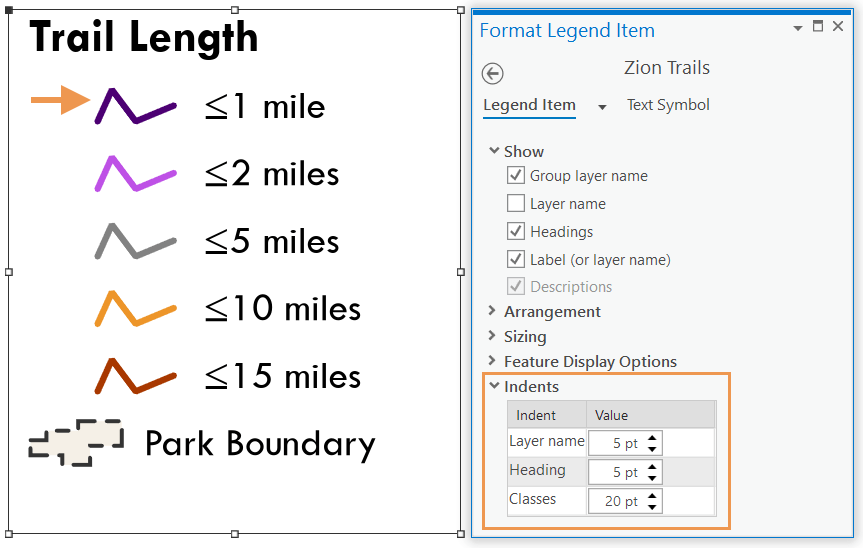Viewport: 863px width, 548px height.
Task: Select the ≤10 miles legend label
Action: pyautogui.click(x=283, y=309)
